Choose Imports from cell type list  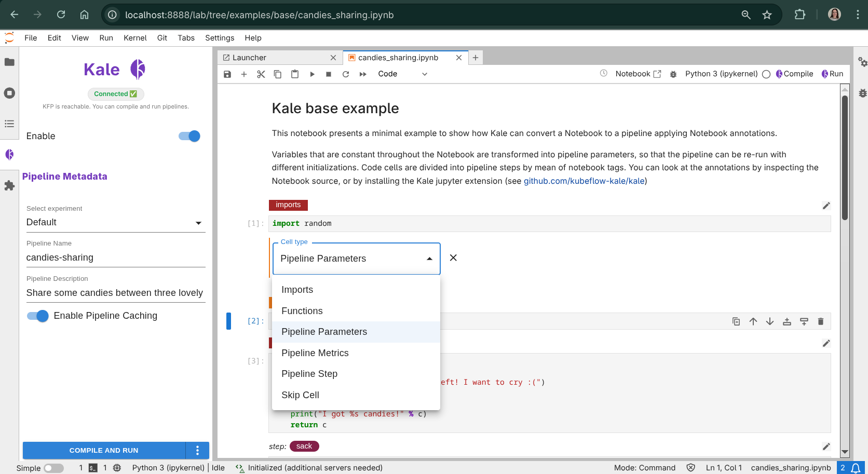tap(356, 290)
